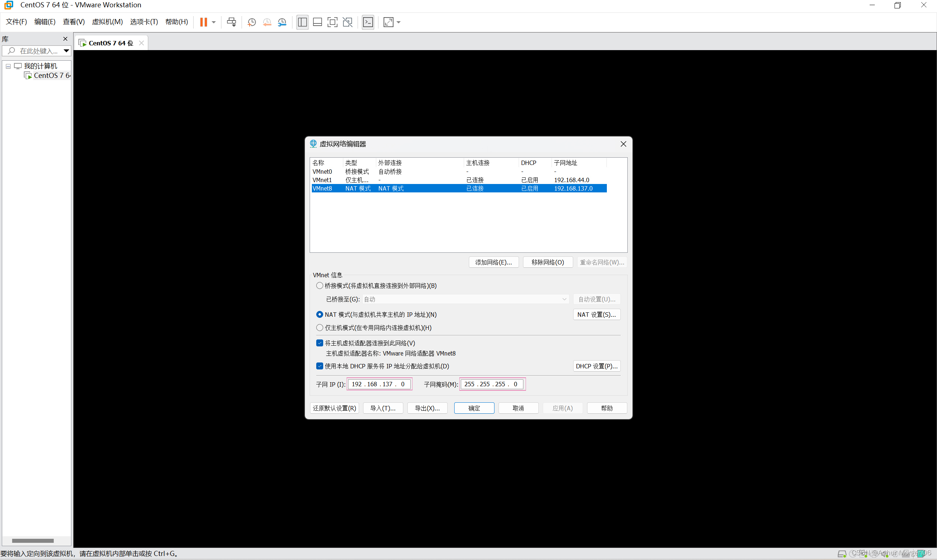Collapse the 我的计算机 tree node
Viewport: 937px width, 560px height.
click(8, 66)
